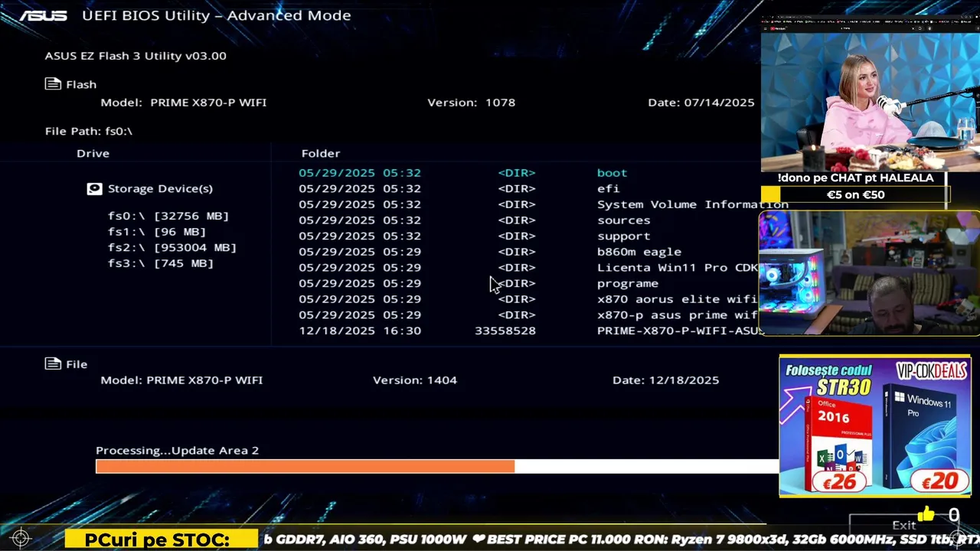Click the Flash Version: 1078 text
Screen dimensions: 980x551
pyautogui.click(x=472, y=102)
